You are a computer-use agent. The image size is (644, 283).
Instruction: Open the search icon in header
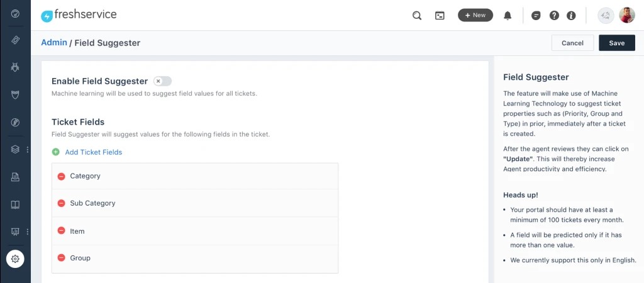417,16
